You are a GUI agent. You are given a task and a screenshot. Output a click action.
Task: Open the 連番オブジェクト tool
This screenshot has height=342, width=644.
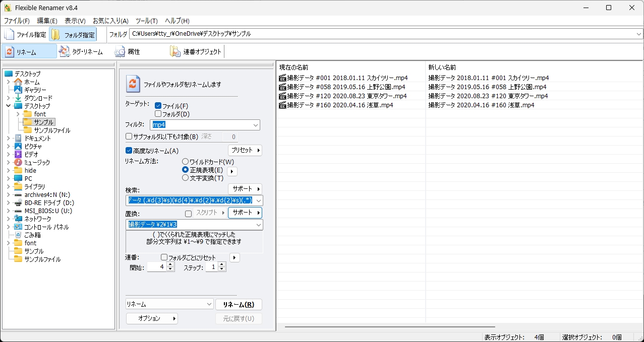[196, 51]
